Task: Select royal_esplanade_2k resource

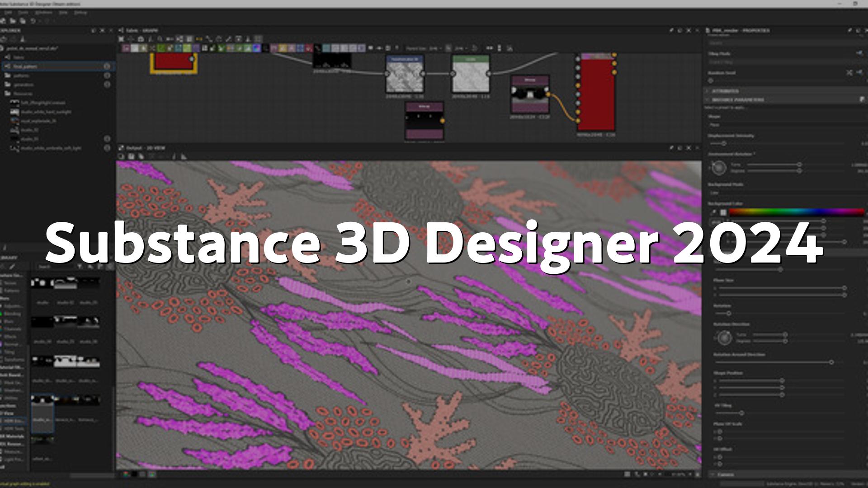Action: (x=38, y=121)
